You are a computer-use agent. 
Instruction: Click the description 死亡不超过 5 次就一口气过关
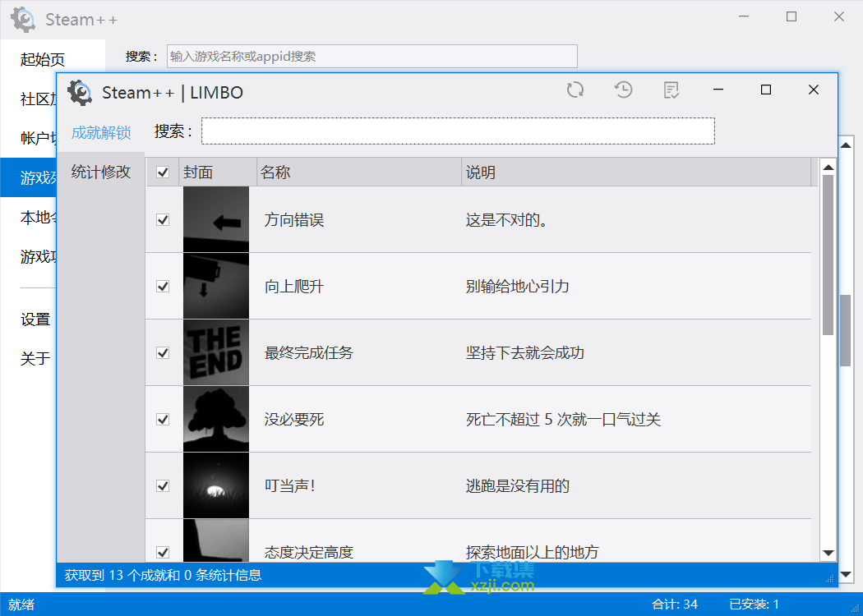[x=563, y=420]
